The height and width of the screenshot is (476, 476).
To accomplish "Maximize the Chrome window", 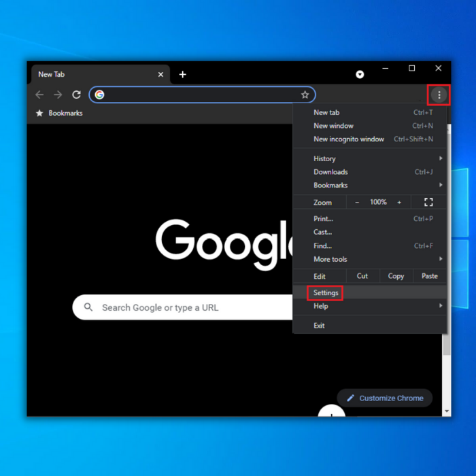I will 411,68.
